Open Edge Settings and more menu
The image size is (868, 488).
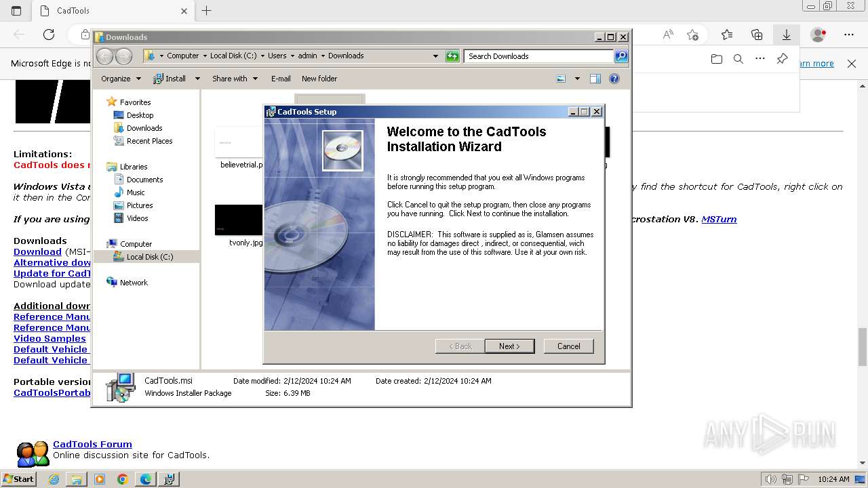tap(849, 35)
